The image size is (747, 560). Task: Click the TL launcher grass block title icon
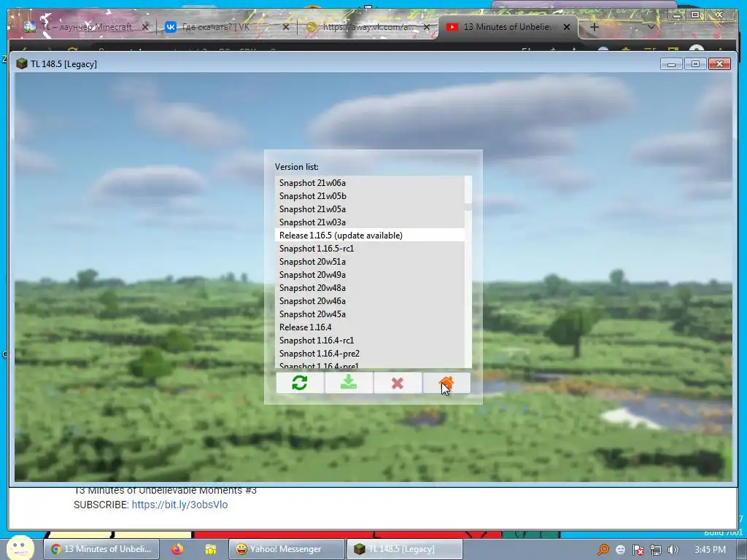click(21, 64)
